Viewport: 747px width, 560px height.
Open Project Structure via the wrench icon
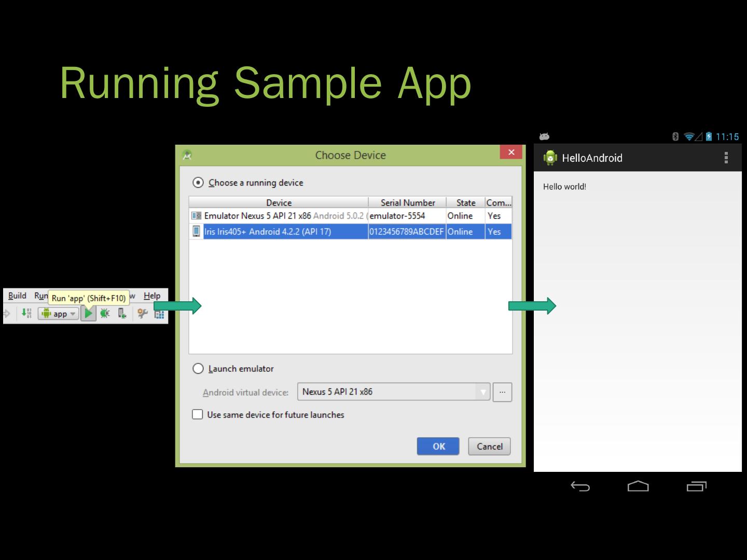point(142,313)
